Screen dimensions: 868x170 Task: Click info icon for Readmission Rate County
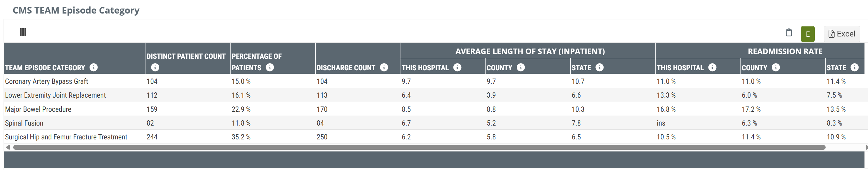(x=776, y=67)
